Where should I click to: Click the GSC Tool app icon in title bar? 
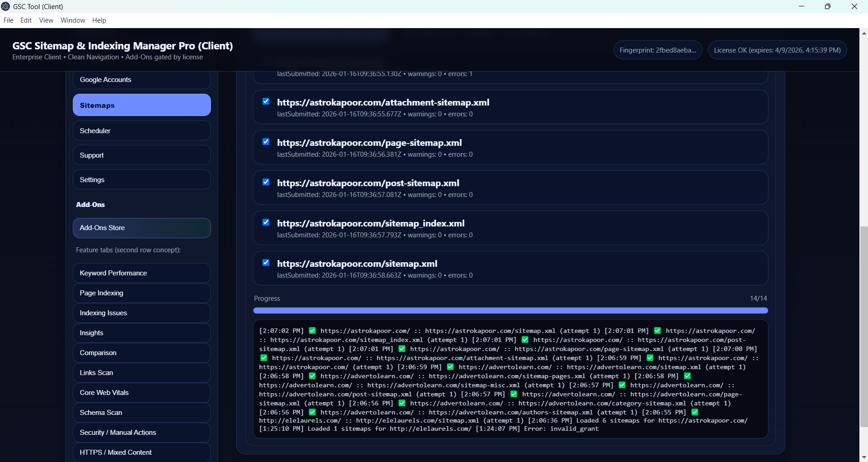(6, 6)
